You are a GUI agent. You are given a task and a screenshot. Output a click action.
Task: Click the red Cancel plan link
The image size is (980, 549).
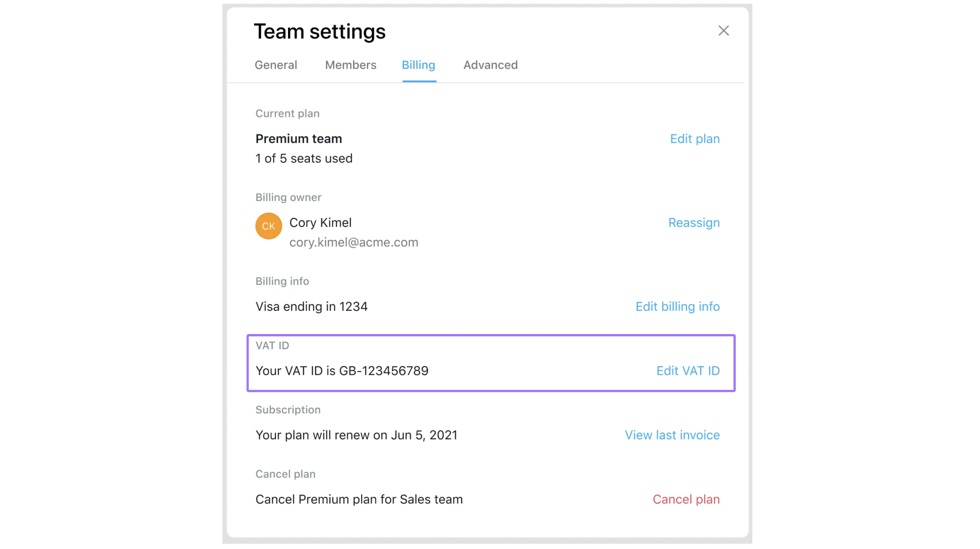tap(686, 500)
